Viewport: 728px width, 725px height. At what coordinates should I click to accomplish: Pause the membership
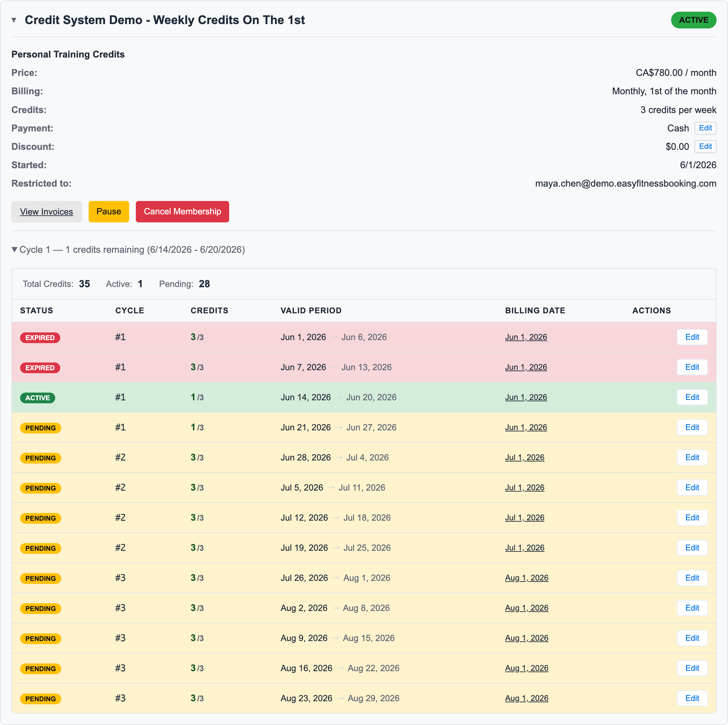(x=108, y=212)
